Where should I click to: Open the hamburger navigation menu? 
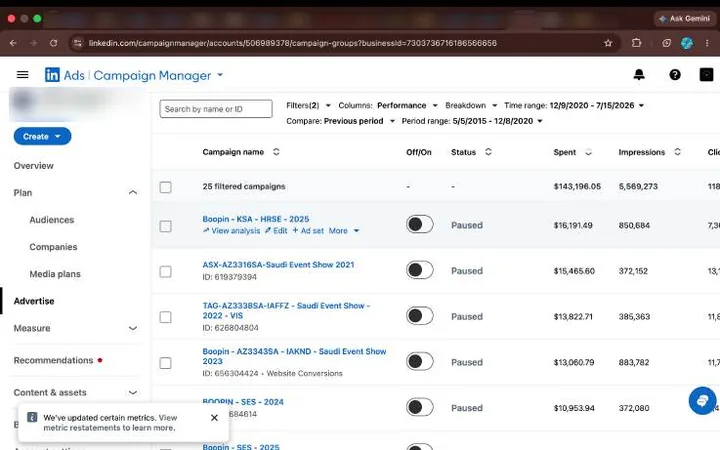point(22,74)
